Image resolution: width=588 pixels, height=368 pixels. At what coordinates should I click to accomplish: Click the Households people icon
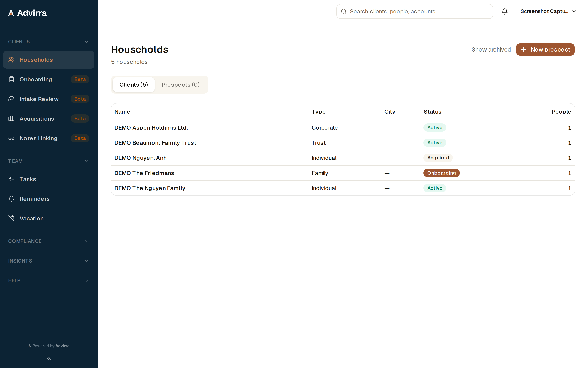11,60
